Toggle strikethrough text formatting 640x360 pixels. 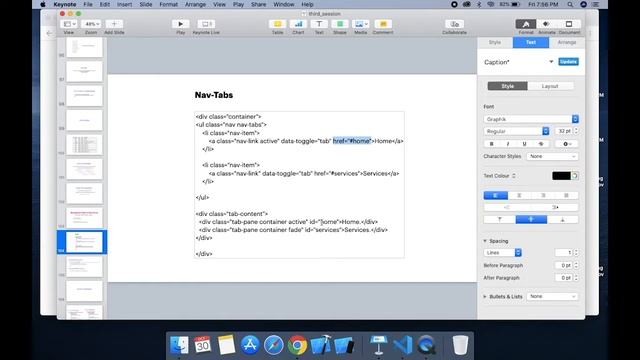point(541,144)
